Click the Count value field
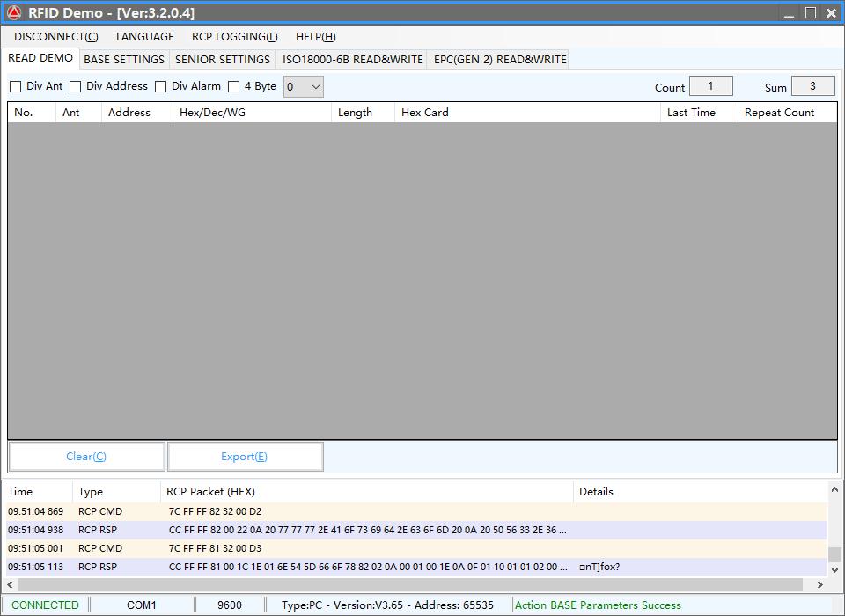845x616 pixels. [x=711, y=86]
